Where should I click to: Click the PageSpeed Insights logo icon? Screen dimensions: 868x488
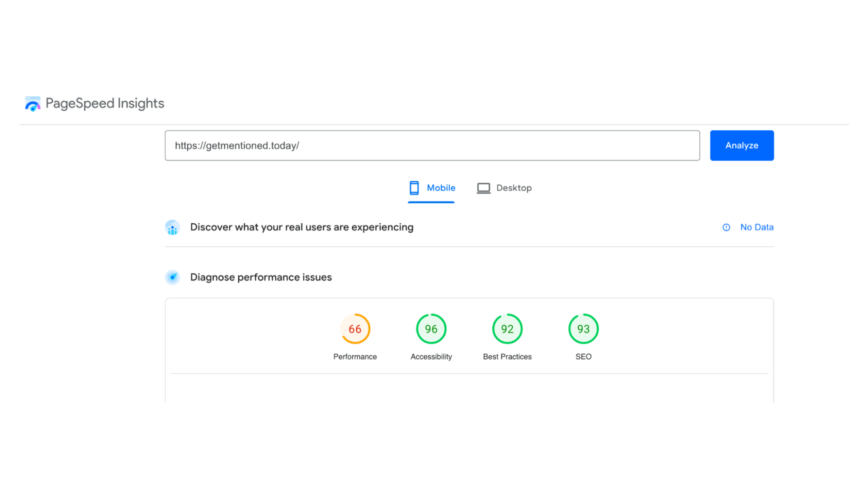click(x=33, y=103)
